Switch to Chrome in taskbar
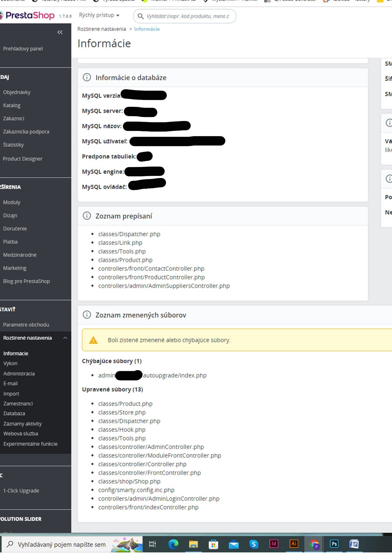This screenshot has width=392, height=555. (x=314, y=544)
